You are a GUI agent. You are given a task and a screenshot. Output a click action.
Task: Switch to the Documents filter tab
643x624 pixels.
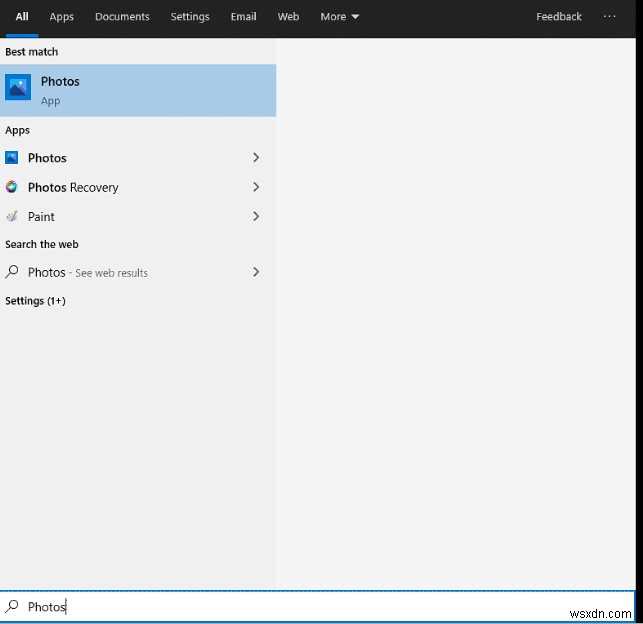pos(122,17)
